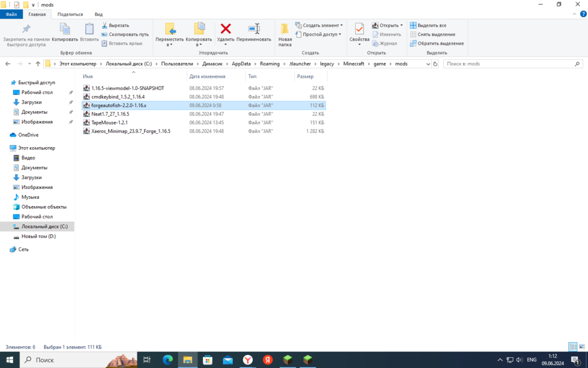Screen dimensions: 588x368
Task: Create a Новая папка
Action: (285, 35)
